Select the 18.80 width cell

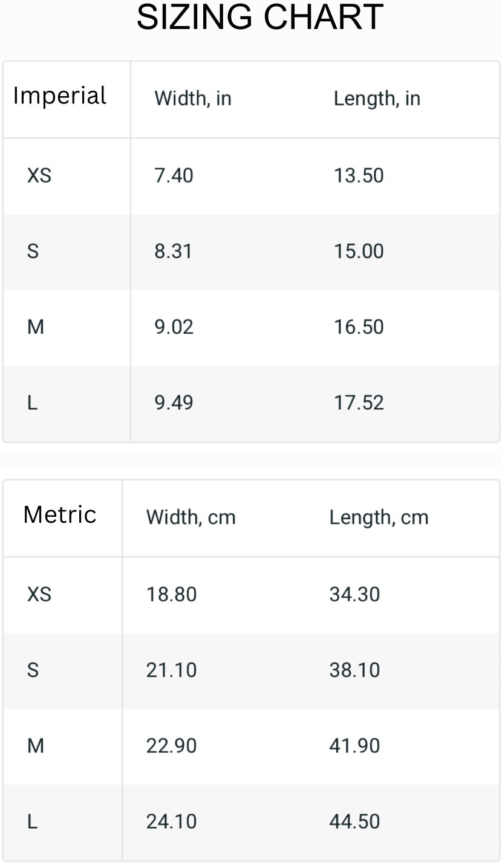coord(171,595)
